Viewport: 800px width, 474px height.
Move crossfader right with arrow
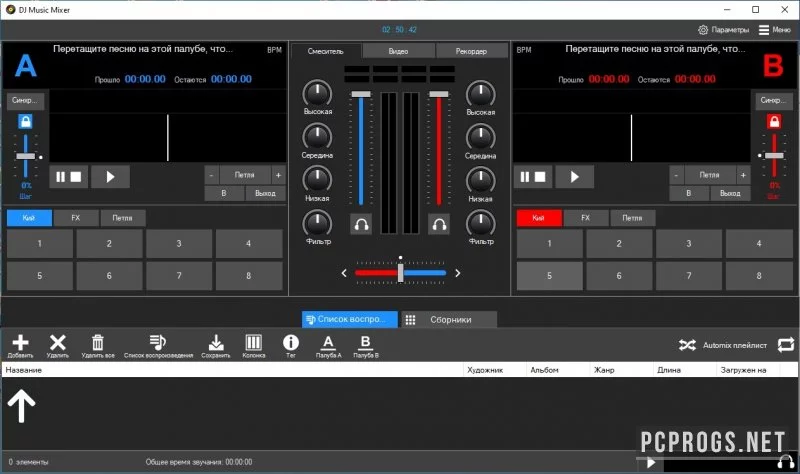(458, 273)
